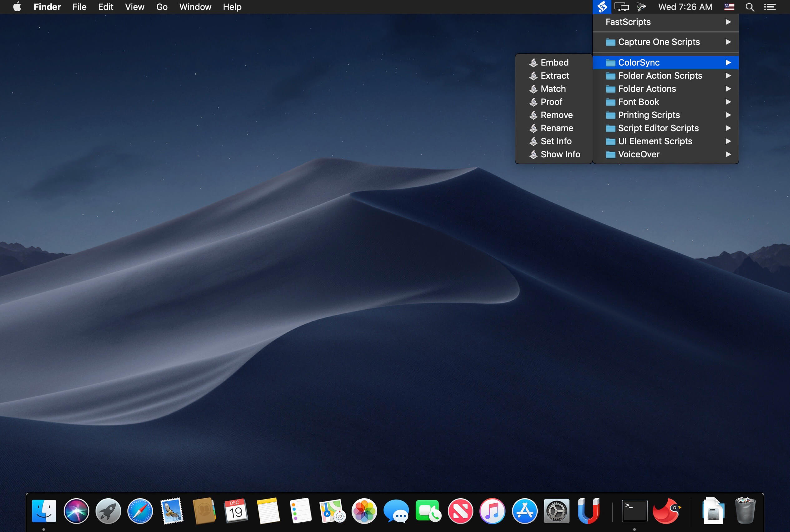Open Notification Center list icon
790x532 pixels.
tap(770, 7)
